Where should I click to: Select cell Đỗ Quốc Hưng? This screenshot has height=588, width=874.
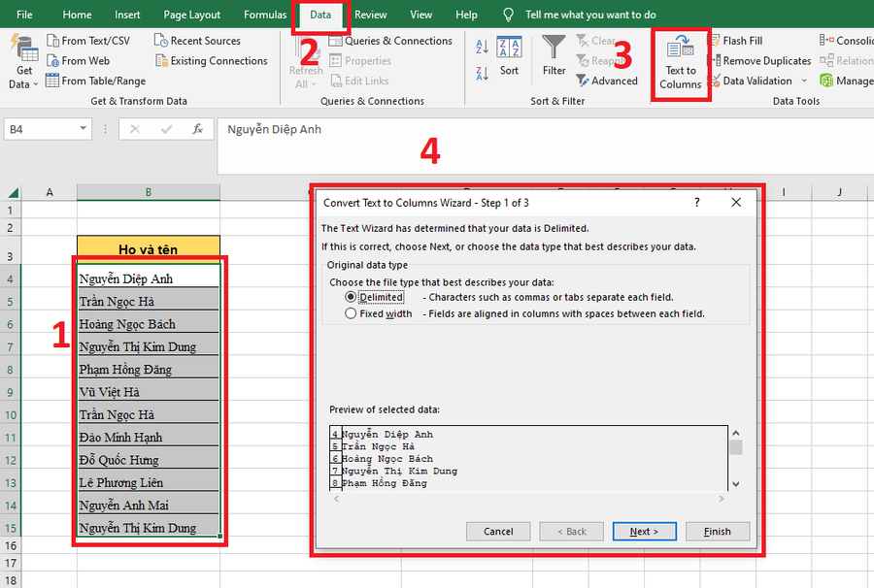coord(149,460)
